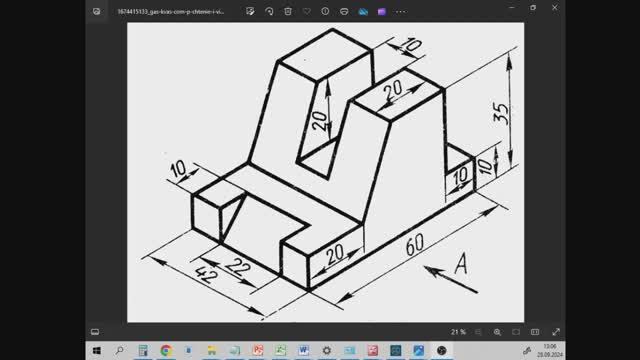Open the See more three-dots menu

[401, 11]
